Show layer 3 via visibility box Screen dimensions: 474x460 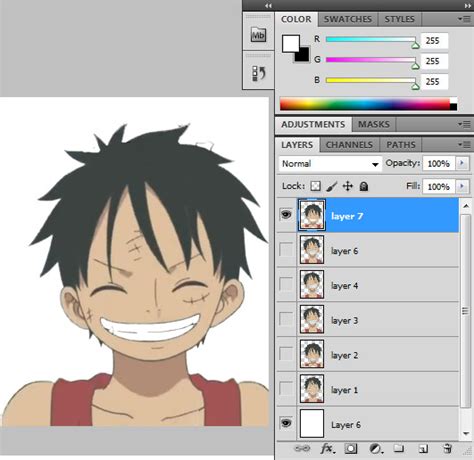coord(286,319)
